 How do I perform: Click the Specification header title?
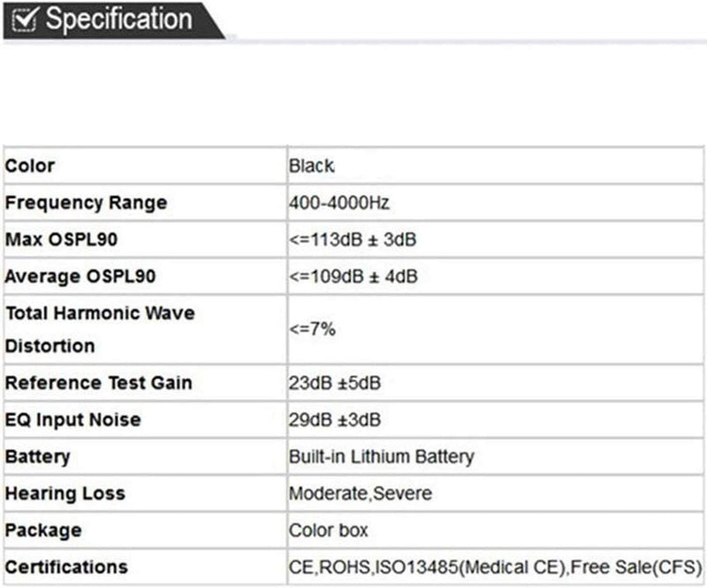click(118, 19)
